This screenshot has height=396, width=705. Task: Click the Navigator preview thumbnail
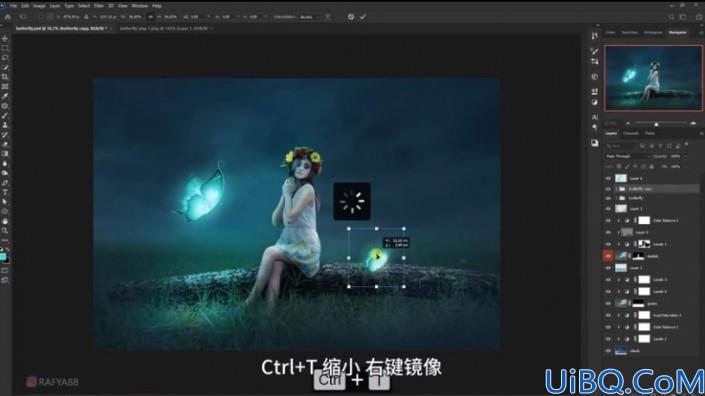[653, 78]
